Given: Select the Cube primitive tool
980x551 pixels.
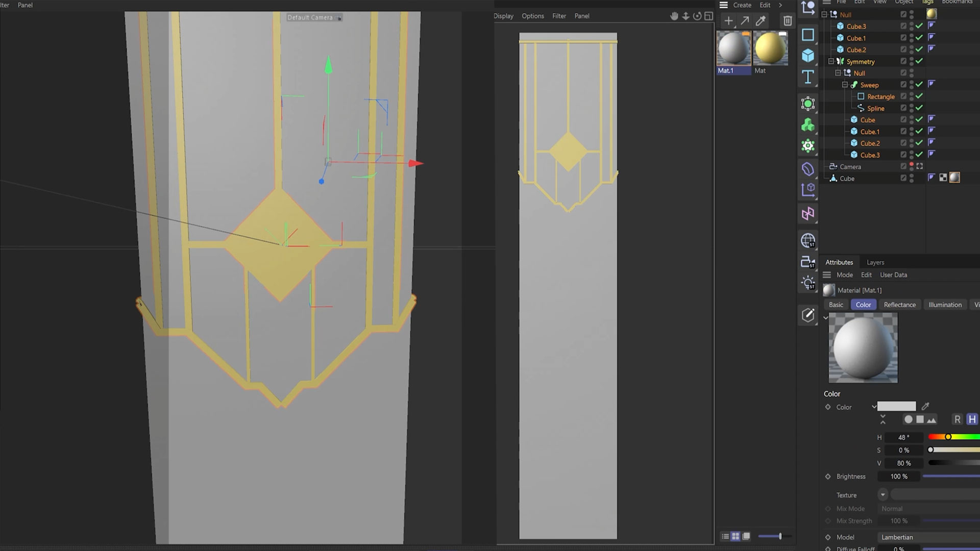Looking at the screenshot, I should point(807,56).
